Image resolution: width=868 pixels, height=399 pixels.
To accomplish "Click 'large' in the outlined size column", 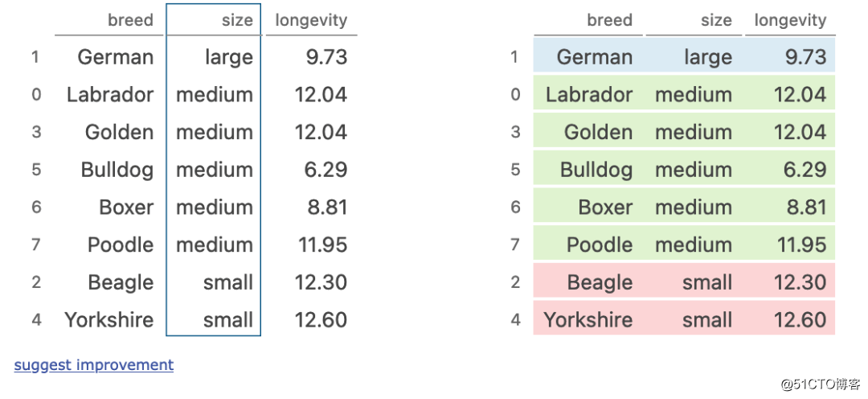I will [228, 57].
